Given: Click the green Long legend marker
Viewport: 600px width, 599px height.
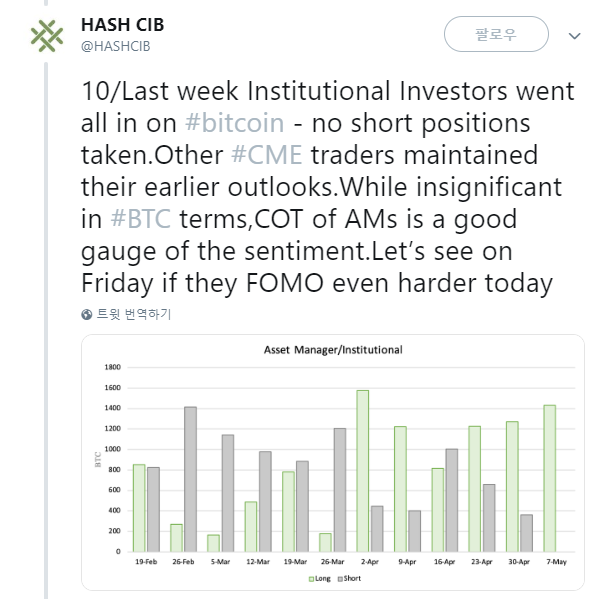Looking at the screenshot, I should click(x=311, y=579).
